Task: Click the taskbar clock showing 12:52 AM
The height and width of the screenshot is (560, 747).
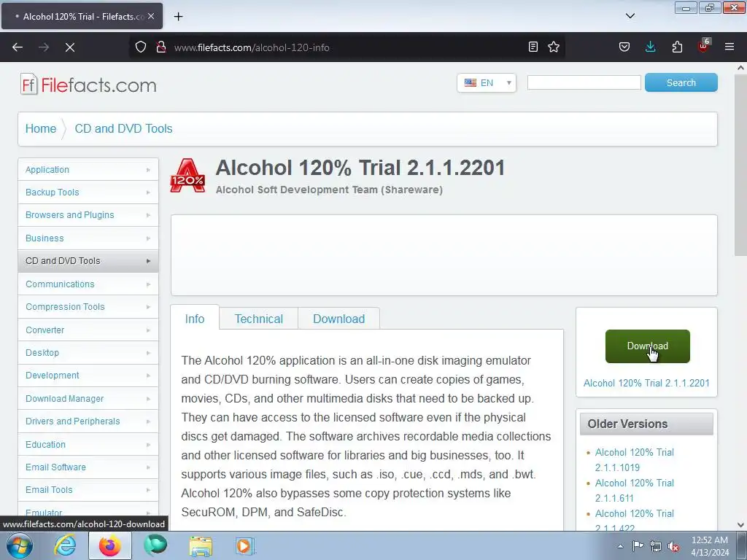Action: pyautogui.click(x=710, y=546)
